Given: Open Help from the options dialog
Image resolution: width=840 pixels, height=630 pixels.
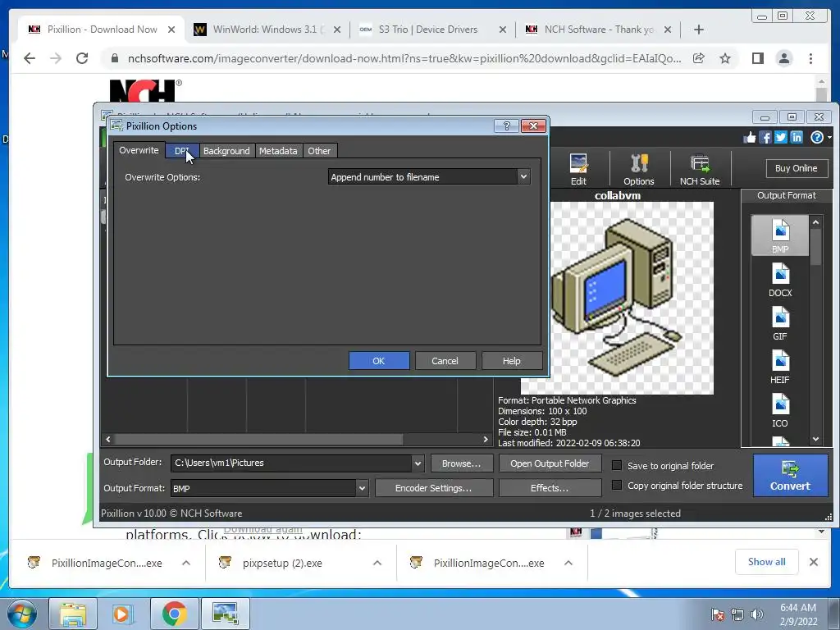Looking at the screenshot, I should 512,361.
